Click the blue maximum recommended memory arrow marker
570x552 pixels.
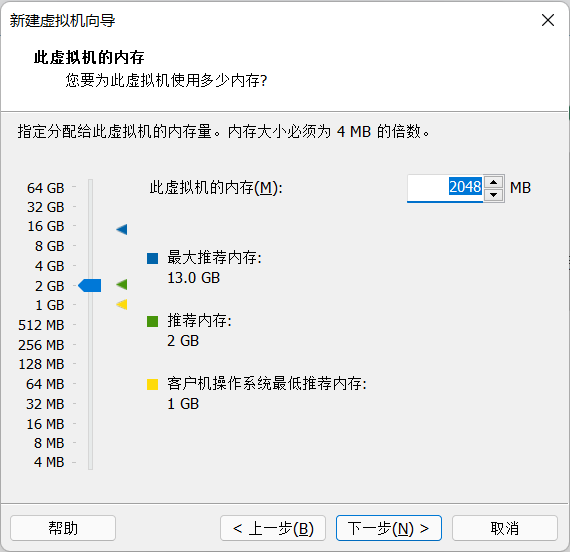(x=122, y=229)
